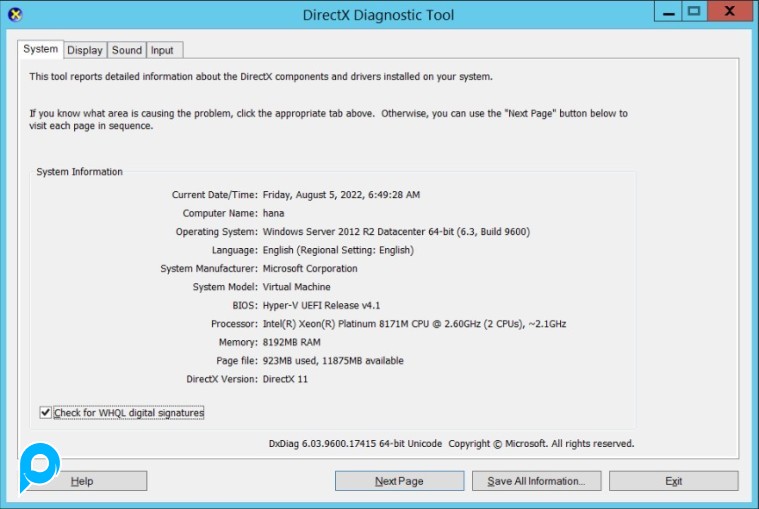
Task: Open the blue chat bubble icon
Action: (x=40, y=466)
